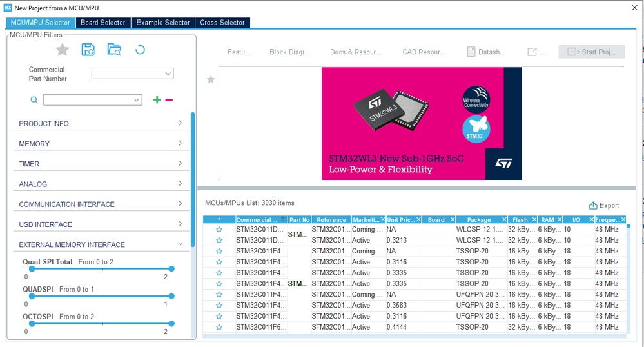Click the load saved search folder icon
The image size is (644, 347).
coord(114,49)
